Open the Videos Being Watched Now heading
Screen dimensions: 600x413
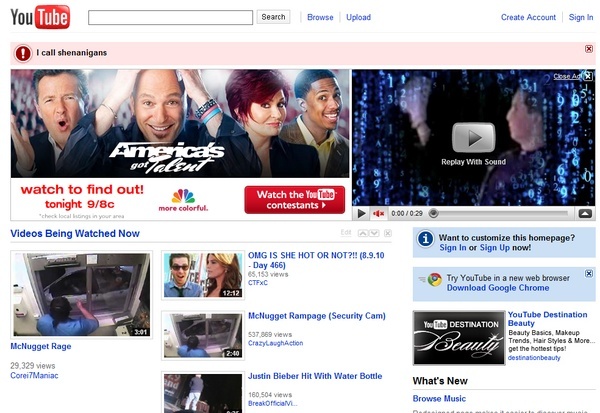75,233
